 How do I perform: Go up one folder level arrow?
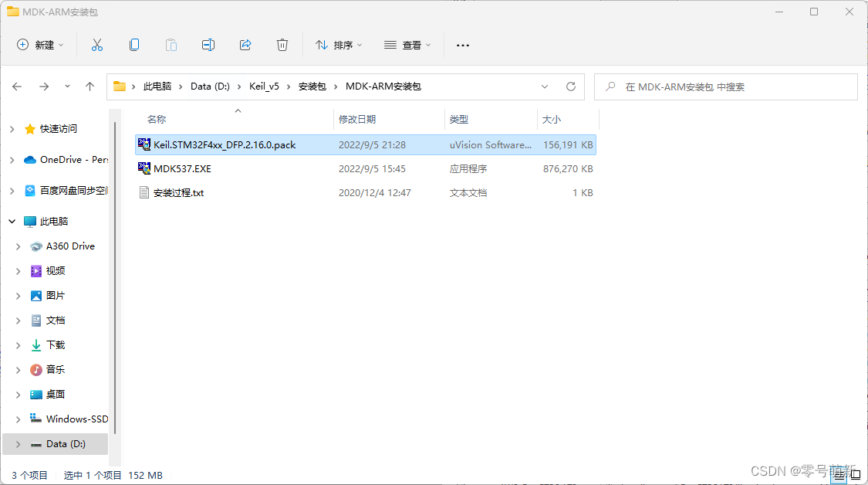point(90,86)
